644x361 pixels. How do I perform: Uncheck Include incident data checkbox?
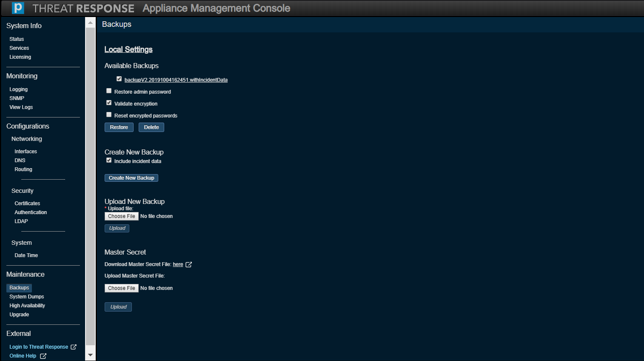[x=109, y=160]
